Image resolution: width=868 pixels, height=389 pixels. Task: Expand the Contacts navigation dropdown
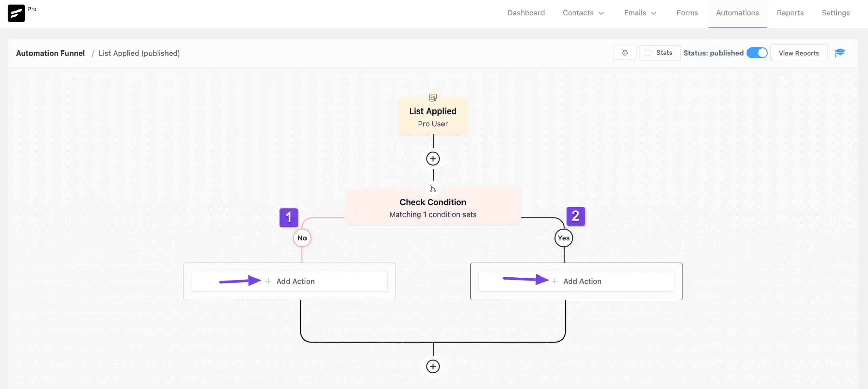pos(583,12)
